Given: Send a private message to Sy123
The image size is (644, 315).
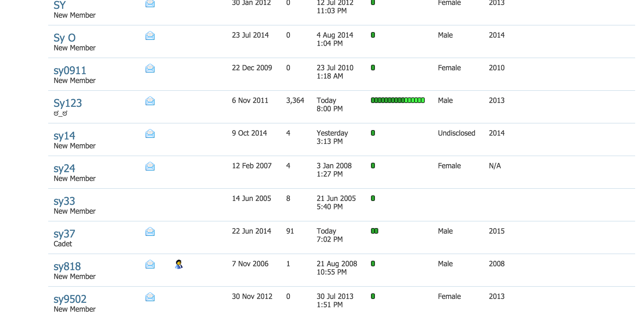Looking at the screenshot, I should [150, 101].
